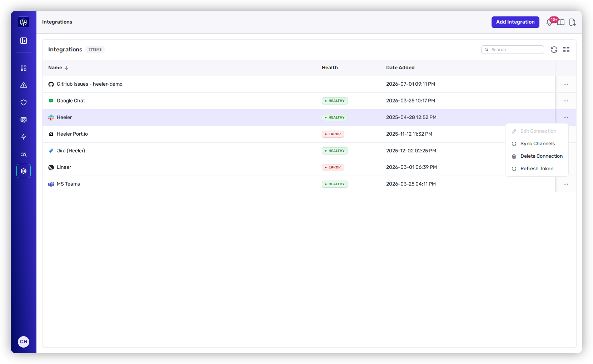The width and height of the screenshot is (593, 364).
Task: Open the lightning bolt automation icon
Action: pyautogui.click(x=24, y=137)
